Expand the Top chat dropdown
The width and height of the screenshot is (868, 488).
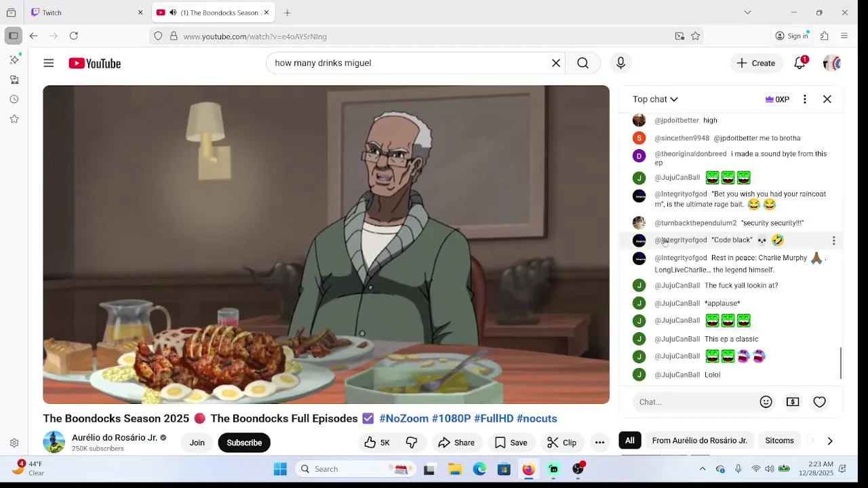(655, 99)
